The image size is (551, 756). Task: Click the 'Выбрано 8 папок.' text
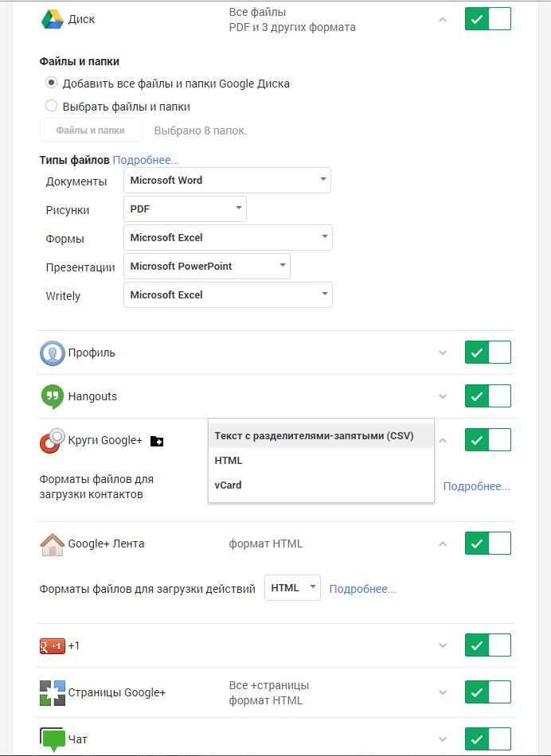(x=201, y=131)
